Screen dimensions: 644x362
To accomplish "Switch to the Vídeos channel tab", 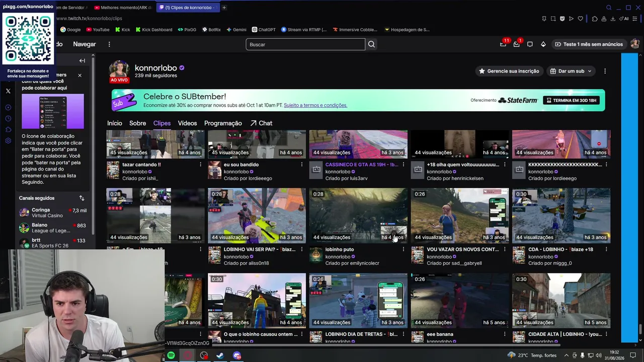I will pyautogui.click(x=187, y=123).
